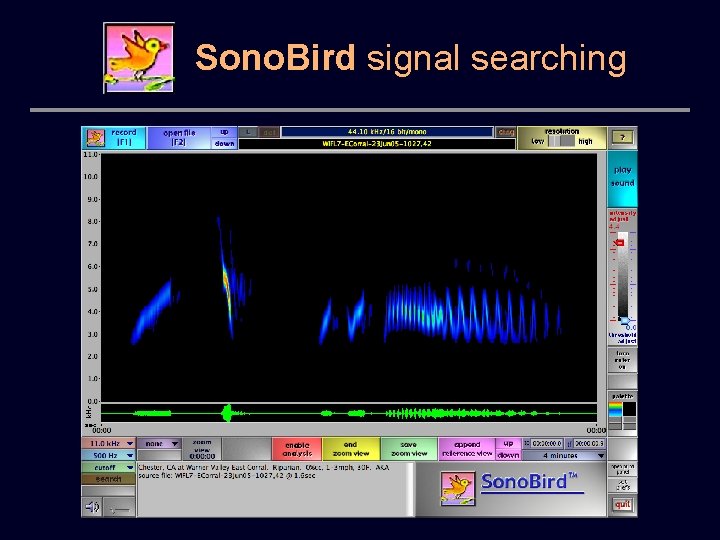Click the bird icon beside SonoBird logo
Screen dimensions: 720x540
pyautogui.click(x=458, y=489)
